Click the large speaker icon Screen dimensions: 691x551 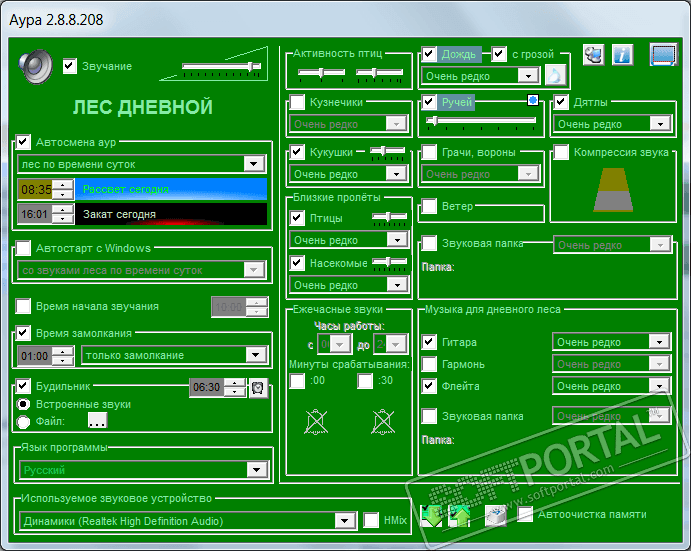pos(36,67)
